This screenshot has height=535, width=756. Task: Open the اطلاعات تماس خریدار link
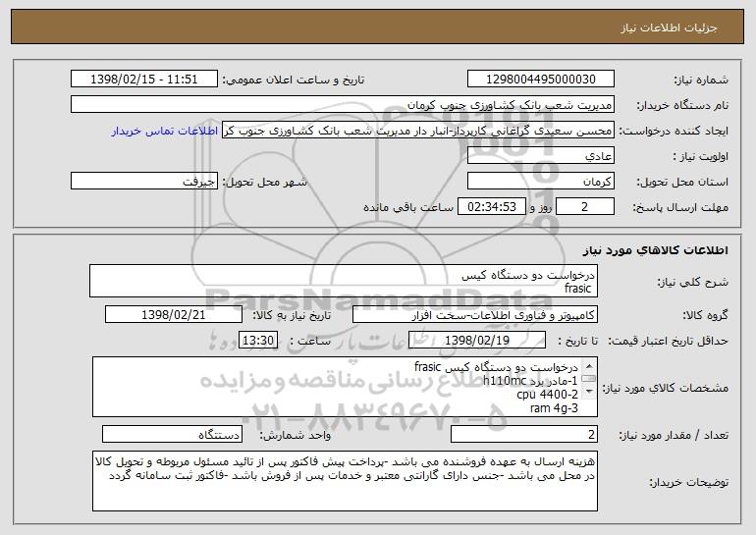pos(165,131)
